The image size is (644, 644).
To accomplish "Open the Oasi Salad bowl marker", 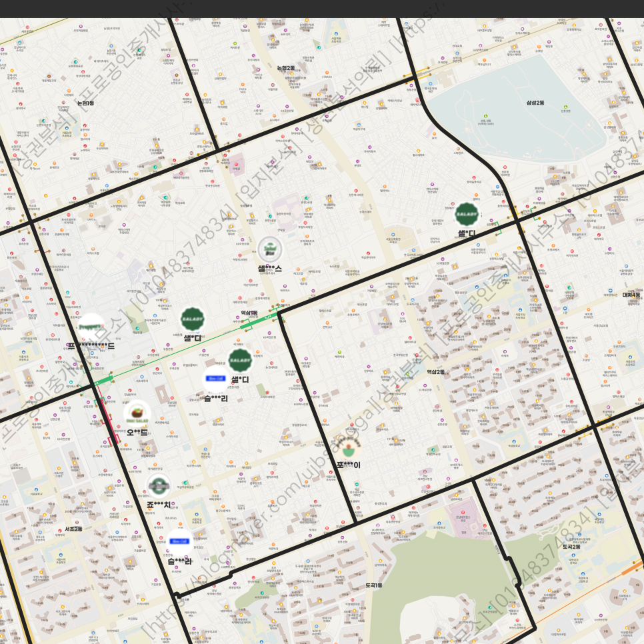I will pyautogui.click(x=137, y=413).
